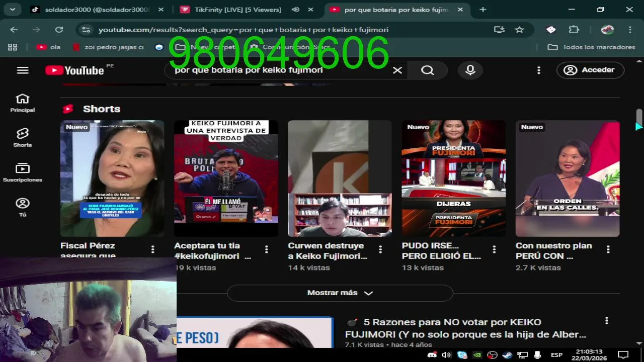Viewport: 644px width, 362px height.
Task: Click the Acceder sign-in button
Action: 590,70
